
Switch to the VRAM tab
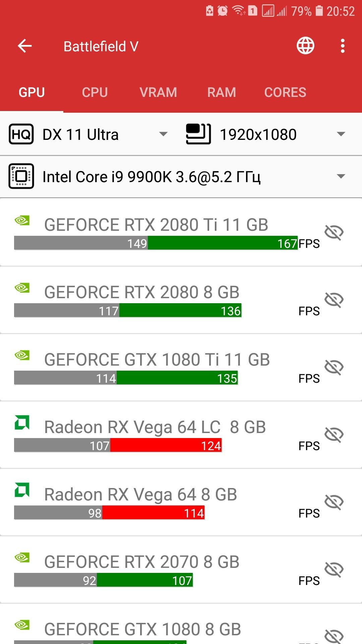[x=158, y=92]
